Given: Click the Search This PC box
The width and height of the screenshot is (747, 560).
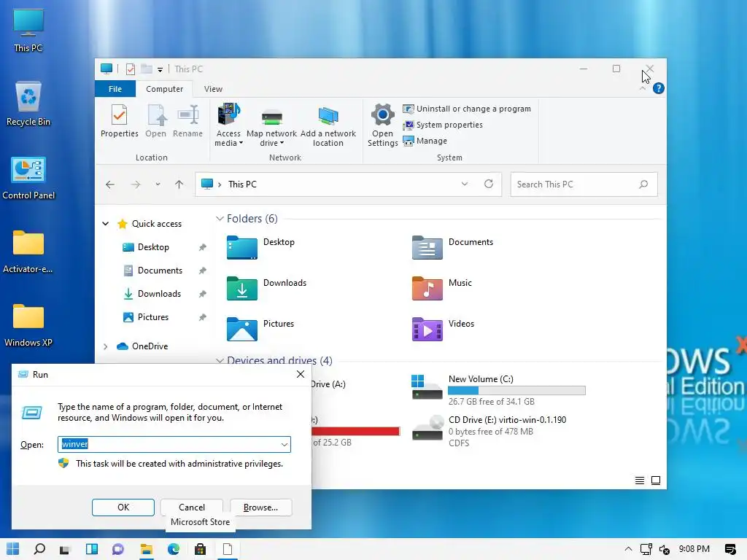Looking at the screenshot, I should click(x=584, y=184).
